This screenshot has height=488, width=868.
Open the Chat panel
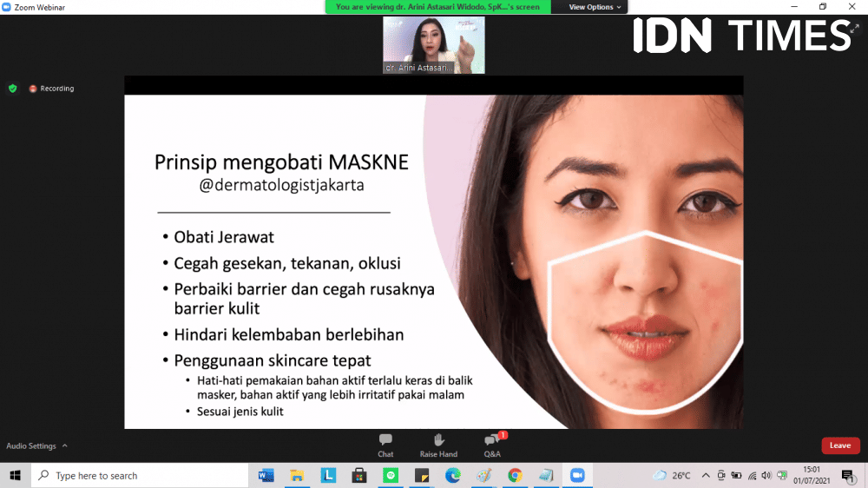pos(385,445)
